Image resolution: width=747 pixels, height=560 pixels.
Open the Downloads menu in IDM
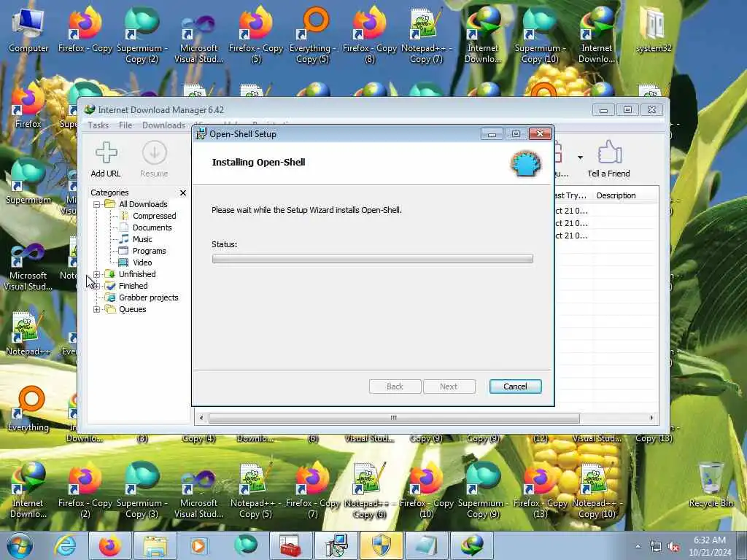coord(163,125)
